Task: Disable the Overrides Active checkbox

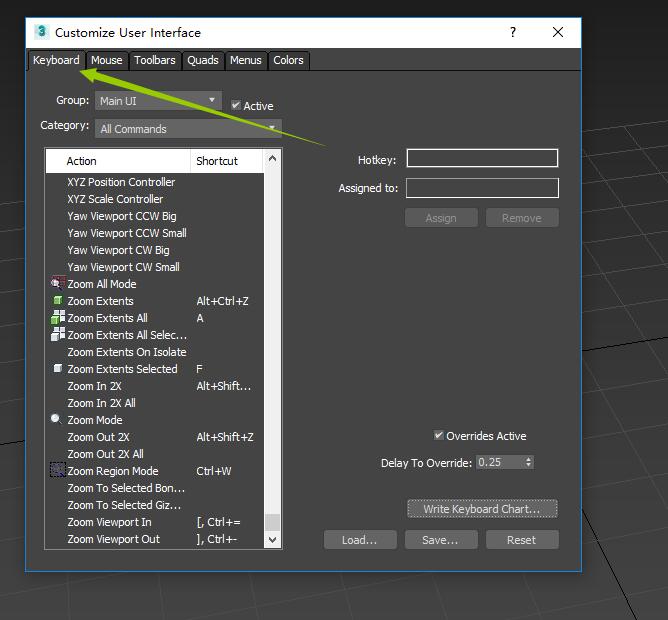Action: [438, 436]
